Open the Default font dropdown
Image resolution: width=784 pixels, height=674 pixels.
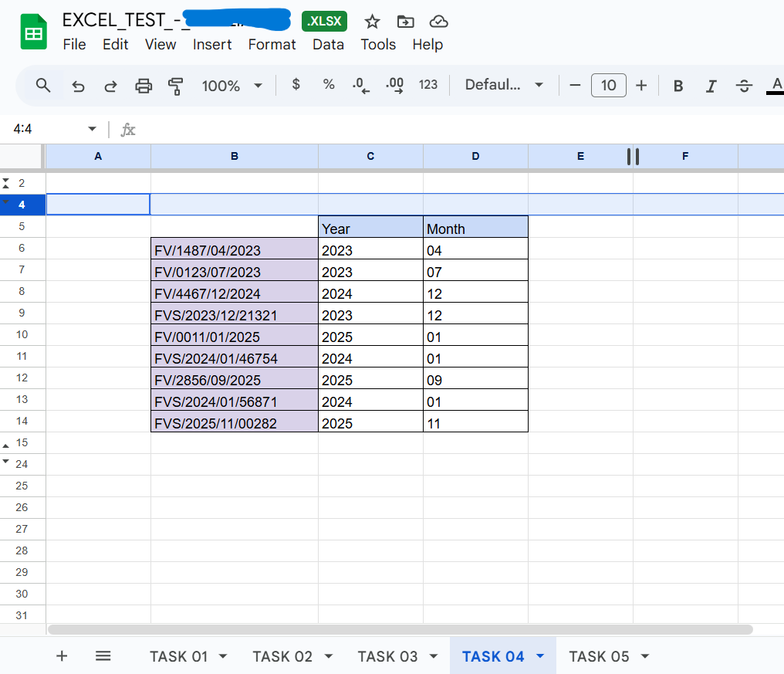[x=504, y=85]
